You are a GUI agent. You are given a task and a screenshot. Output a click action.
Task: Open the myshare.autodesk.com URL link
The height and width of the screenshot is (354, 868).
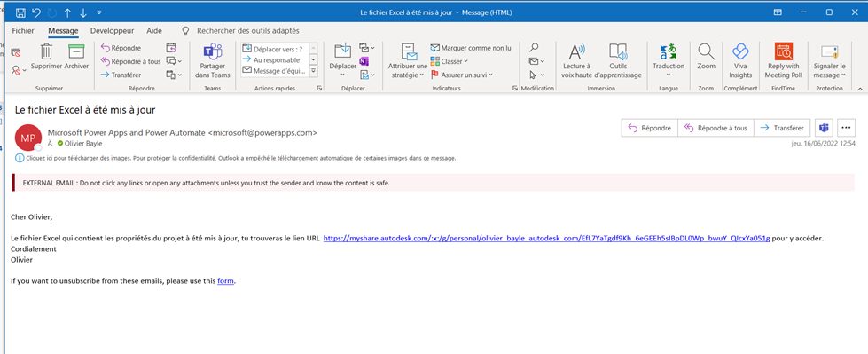[546, 238]
